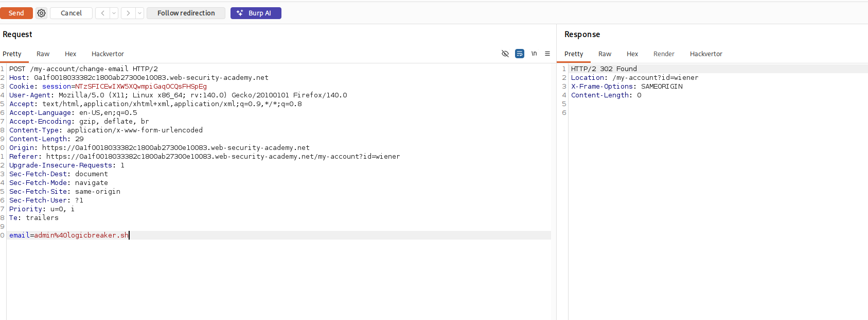Click the request line 'POST /my-account/change-email HTTP/2'
The width and height of the screenshot is (868, 320).
click(83, 69)
